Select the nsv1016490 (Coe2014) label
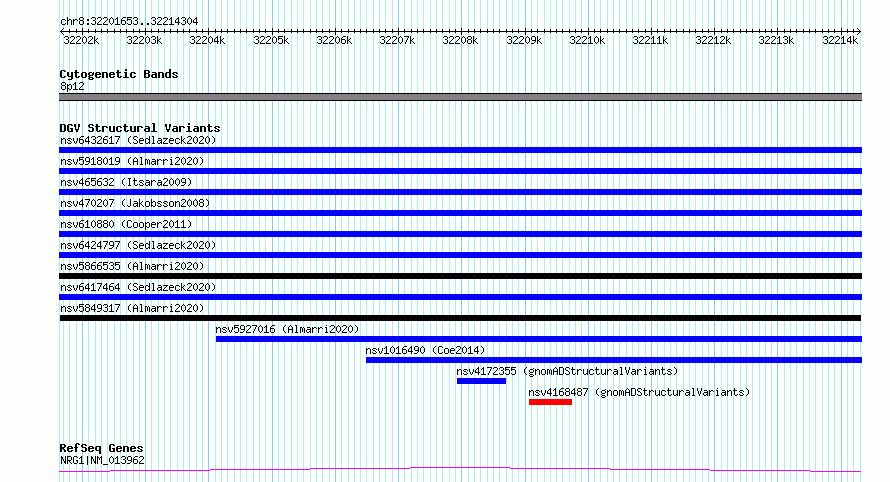Screen dimensions: 890x482 [425, 350]
